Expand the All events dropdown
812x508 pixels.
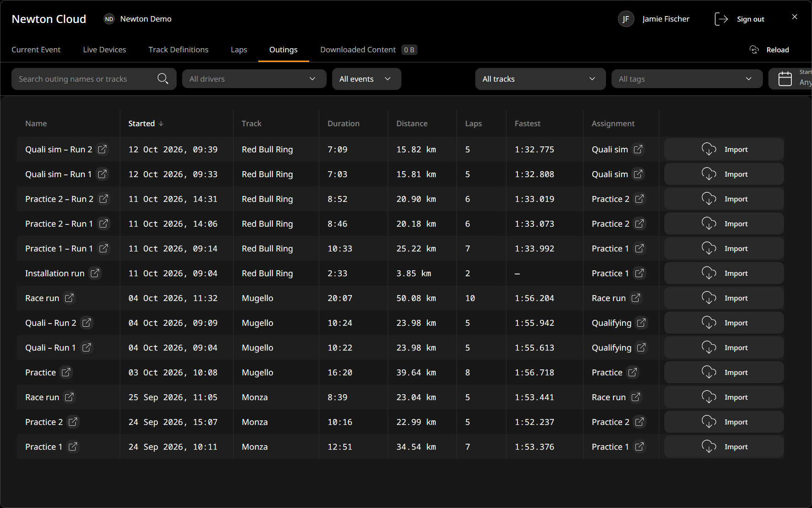point(367,79)
